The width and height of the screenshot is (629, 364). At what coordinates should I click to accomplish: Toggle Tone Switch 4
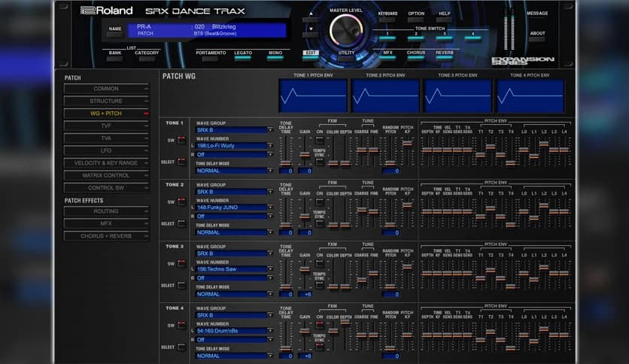(473, 39)
